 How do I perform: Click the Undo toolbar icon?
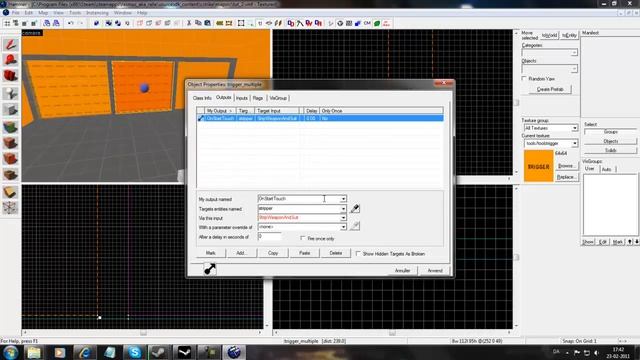[x=71, y=23]
